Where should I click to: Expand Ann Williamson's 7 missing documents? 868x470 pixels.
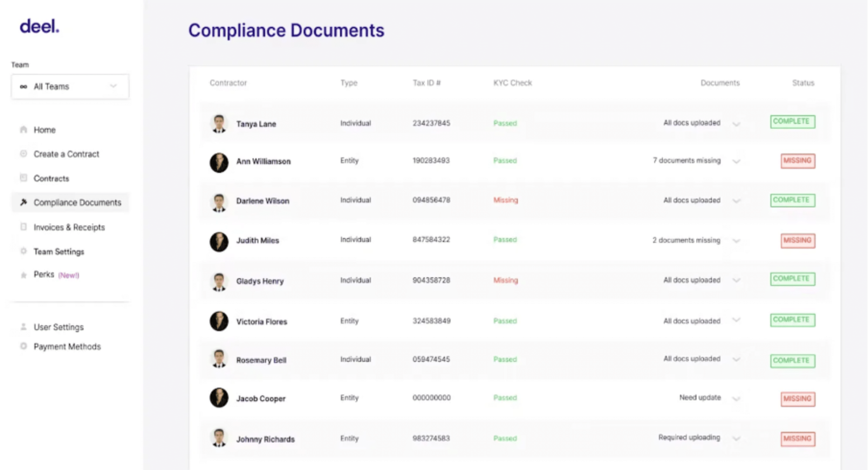coord(736,161)
